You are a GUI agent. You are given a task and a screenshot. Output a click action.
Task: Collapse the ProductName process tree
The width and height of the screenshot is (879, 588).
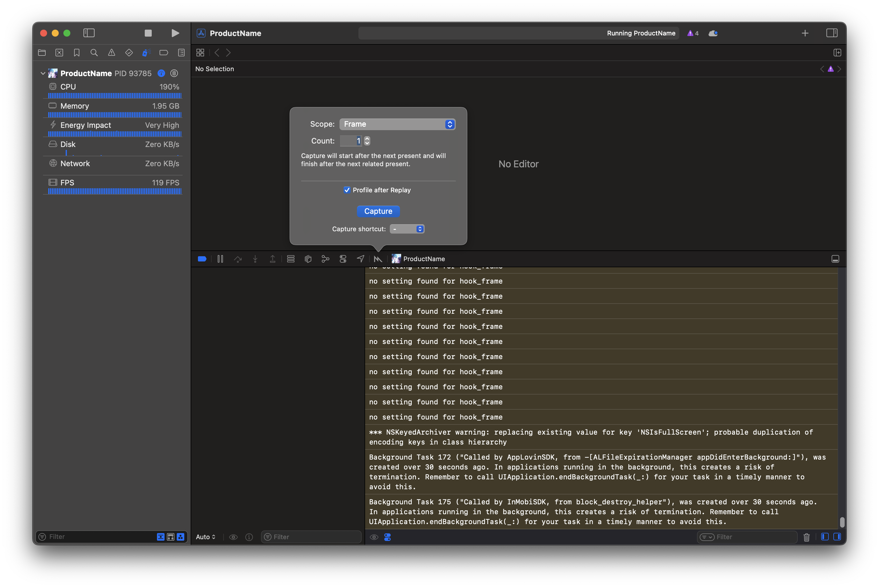43,73
